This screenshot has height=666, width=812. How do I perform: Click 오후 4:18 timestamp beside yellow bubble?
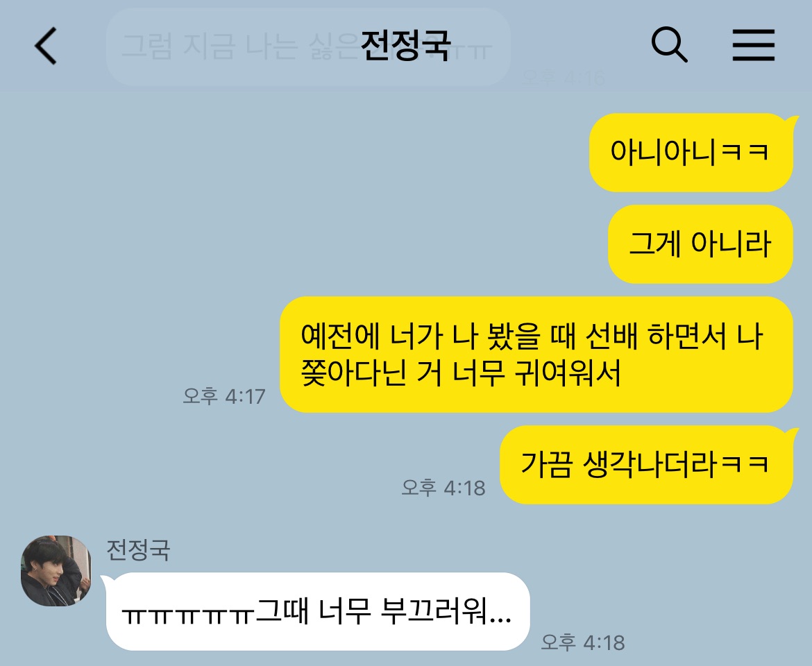443,488
